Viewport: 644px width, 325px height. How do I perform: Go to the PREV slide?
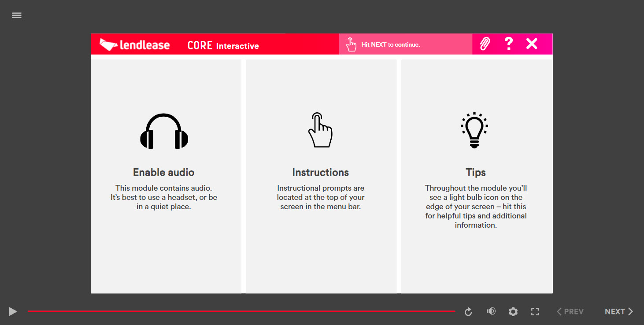570,312
